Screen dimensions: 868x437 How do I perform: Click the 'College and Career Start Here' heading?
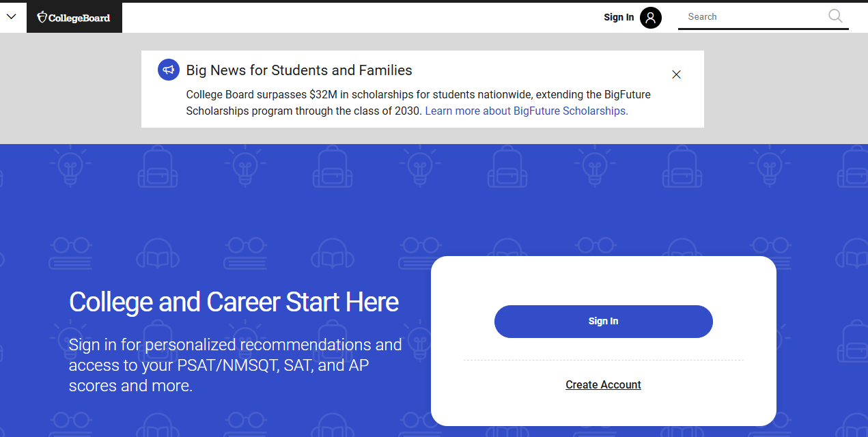234,302
